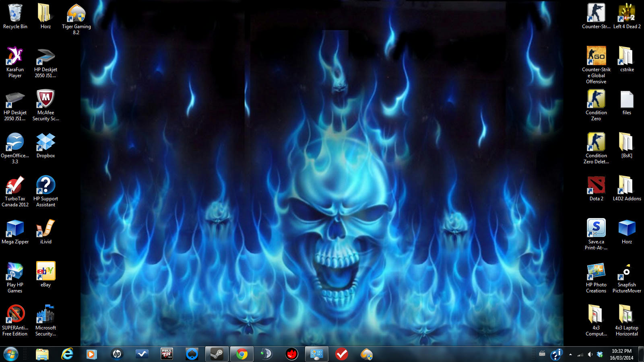
Task: Show hidden system tray icons arrow
Action: 570,354
